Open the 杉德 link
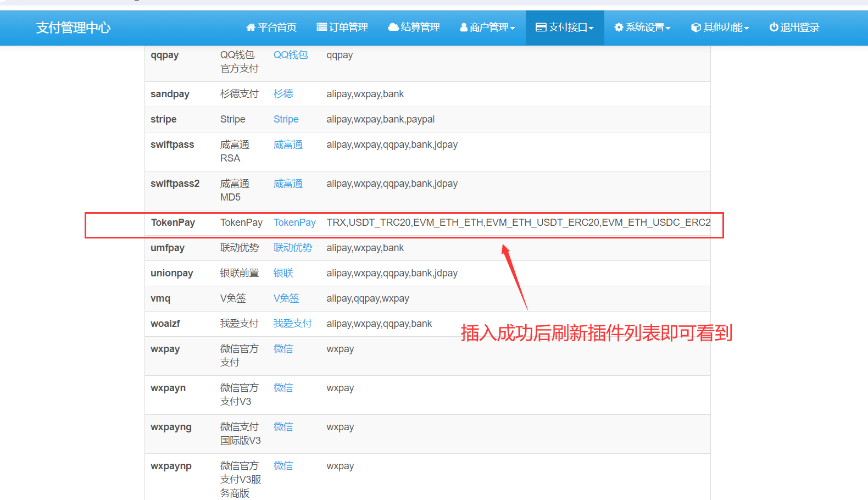 (x=283, y=94)
